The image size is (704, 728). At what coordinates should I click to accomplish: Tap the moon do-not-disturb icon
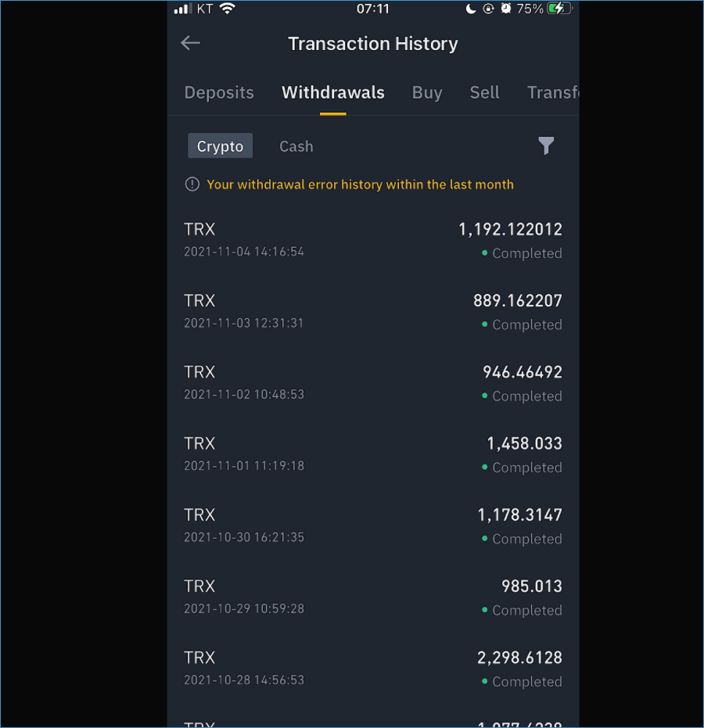471,9
